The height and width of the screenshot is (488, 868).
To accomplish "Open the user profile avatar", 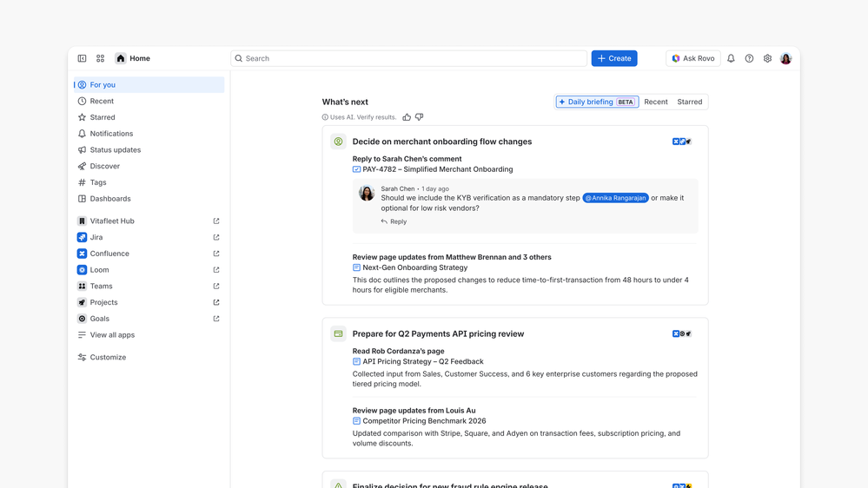I will [785, 58].
